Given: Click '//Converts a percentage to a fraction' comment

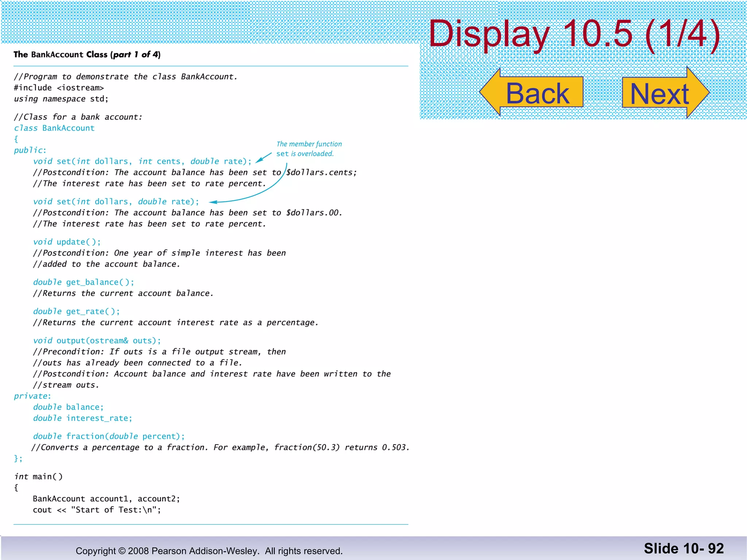Looking at the screenshot, I should 220,447.
